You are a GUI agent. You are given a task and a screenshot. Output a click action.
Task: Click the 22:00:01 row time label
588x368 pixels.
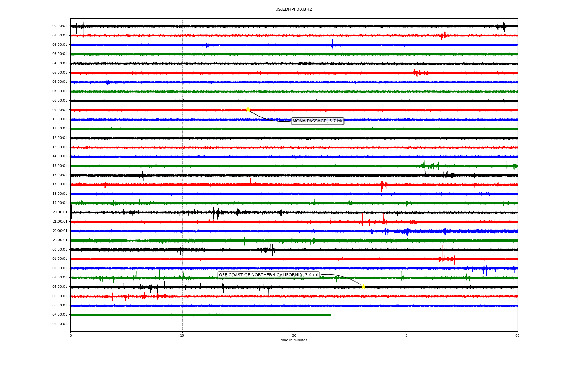pyautogui.click(x=60, y=231)
